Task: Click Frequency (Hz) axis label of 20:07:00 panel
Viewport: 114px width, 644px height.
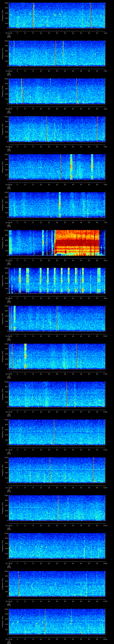Action: coord(3,243)
